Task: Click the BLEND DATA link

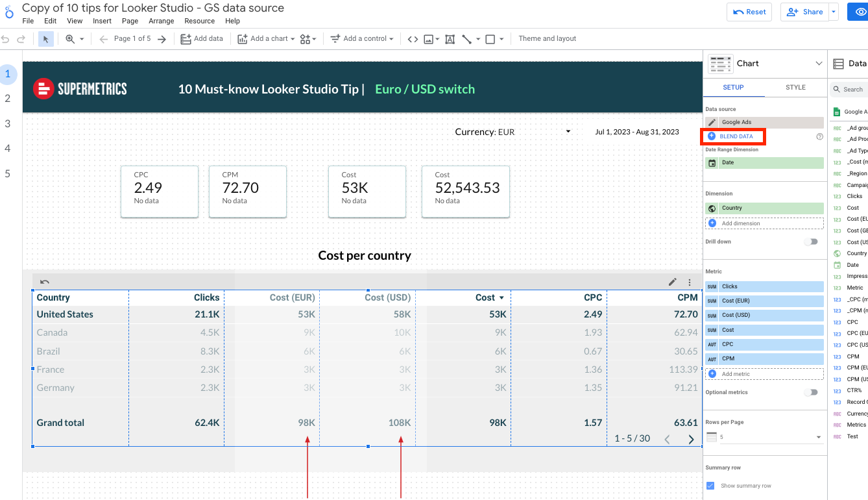Action: pos(736,136)
